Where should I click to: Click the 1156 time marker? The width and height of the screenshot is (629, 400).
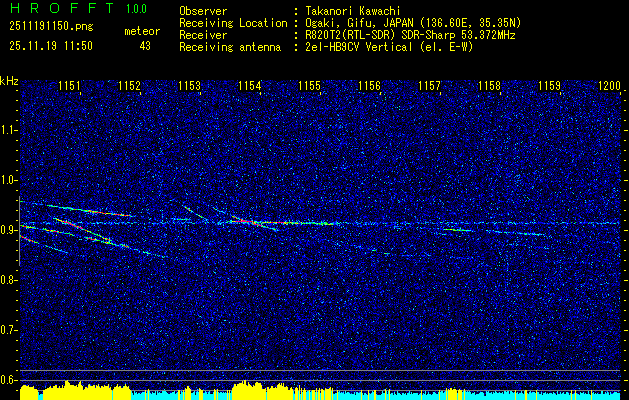click(369, 86)
